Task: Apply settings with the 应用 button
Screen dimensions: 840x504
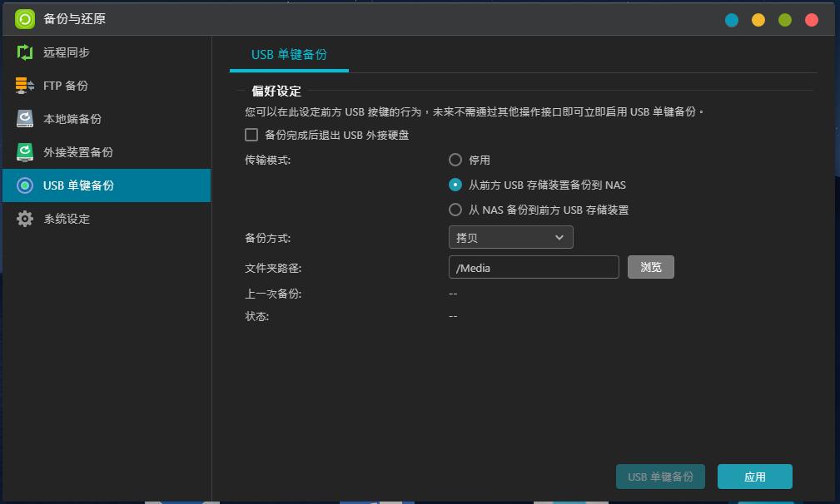Action: 754,477
